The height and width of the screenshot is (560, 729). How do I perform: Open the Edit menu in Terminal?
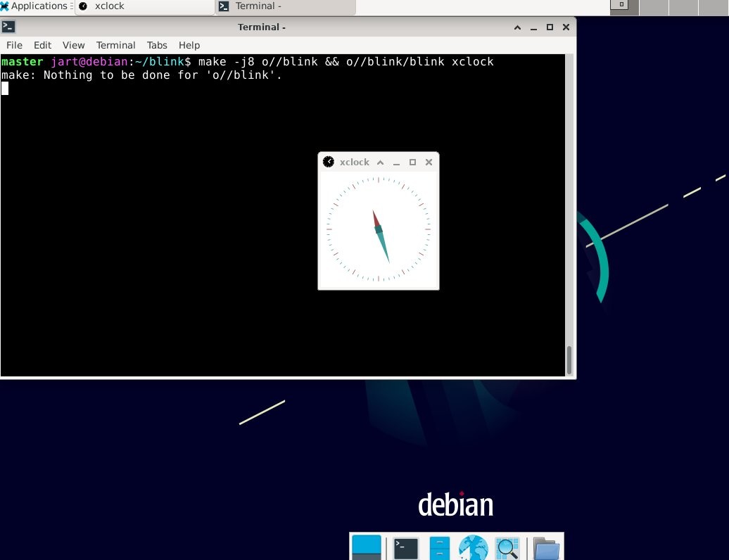pyautogui.click(x=42, y=45)
